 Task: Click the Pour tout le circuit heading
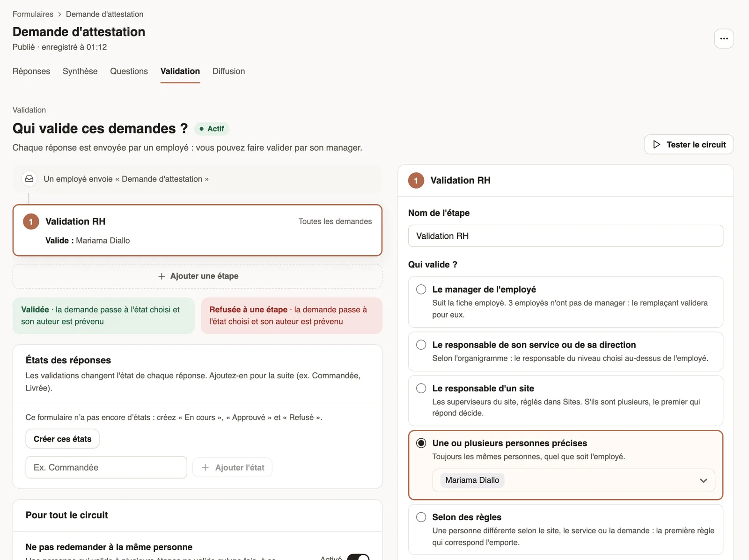pyautogui.click(x=67, y=515)
